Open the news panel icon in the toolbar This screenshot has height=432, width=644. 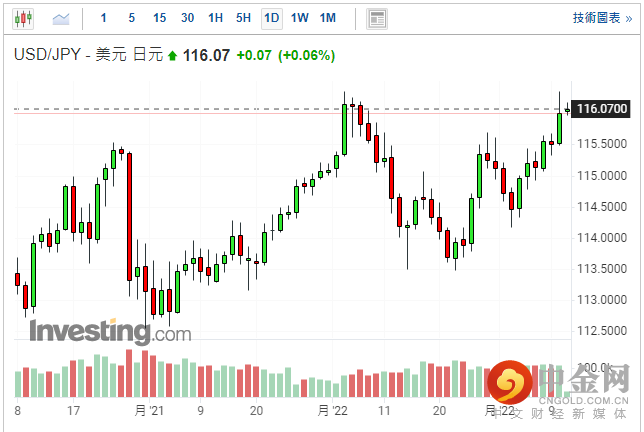376,18
